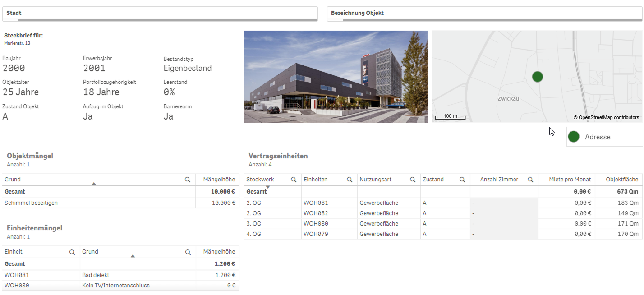
Task: Toggle sort arrow on Objektmängel Grund column
Action: click(94, 184)
